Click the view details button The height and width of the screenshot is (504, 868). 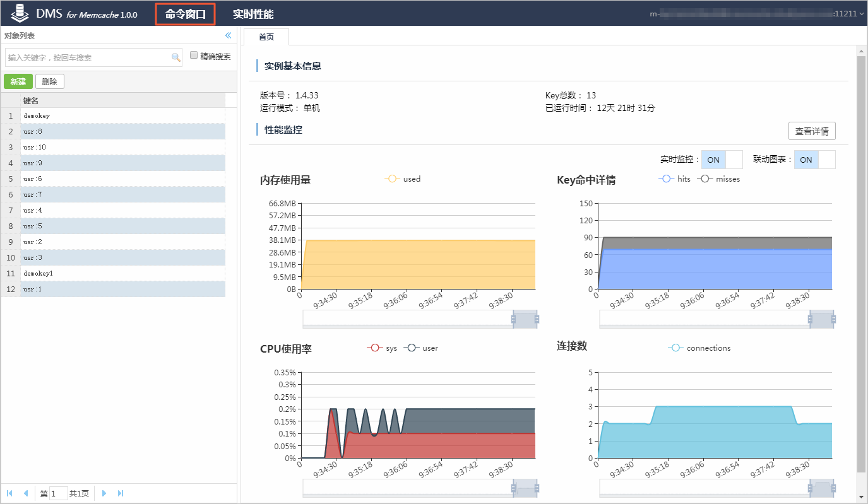[x=812, y=131]
